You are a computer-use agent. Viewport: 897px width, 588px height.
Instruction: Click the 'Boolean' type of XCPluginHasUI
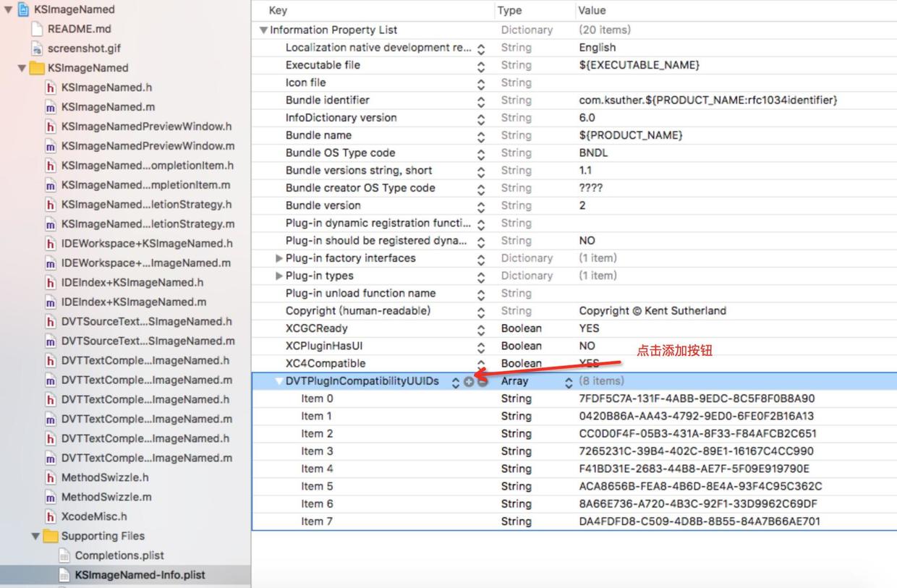coord(522,346)
